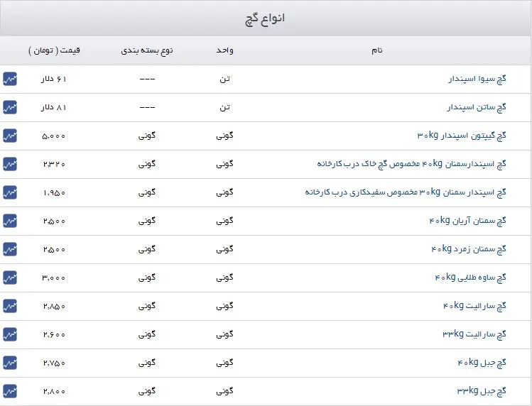532x406 pixels.
Task: Select the ۶۱ دلار price cell
Action: 54,79
